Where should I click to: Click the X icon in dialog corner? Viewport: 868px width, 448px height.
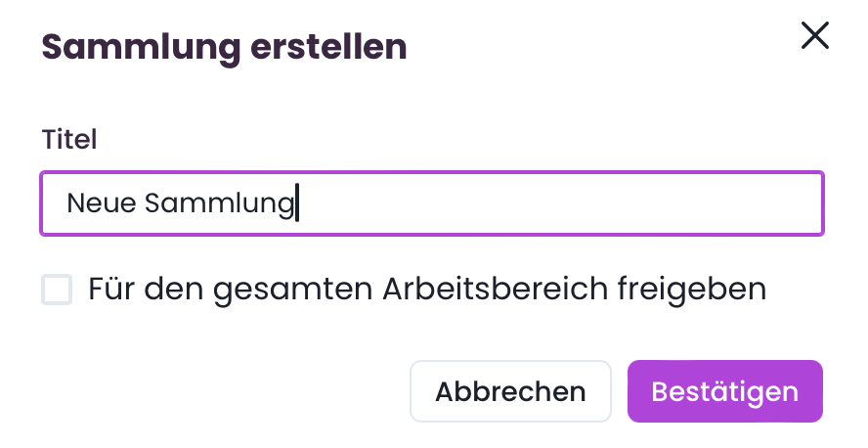pos(815,36)
